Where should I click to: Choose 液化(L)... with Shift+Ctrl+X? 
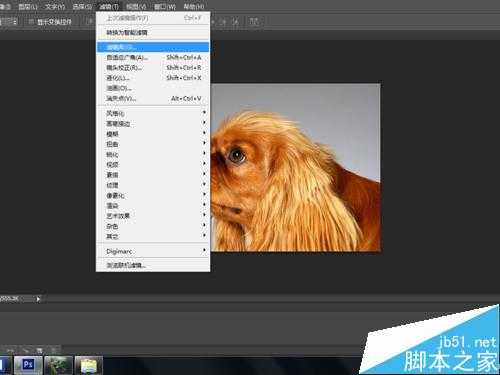(x=153, y=78)
